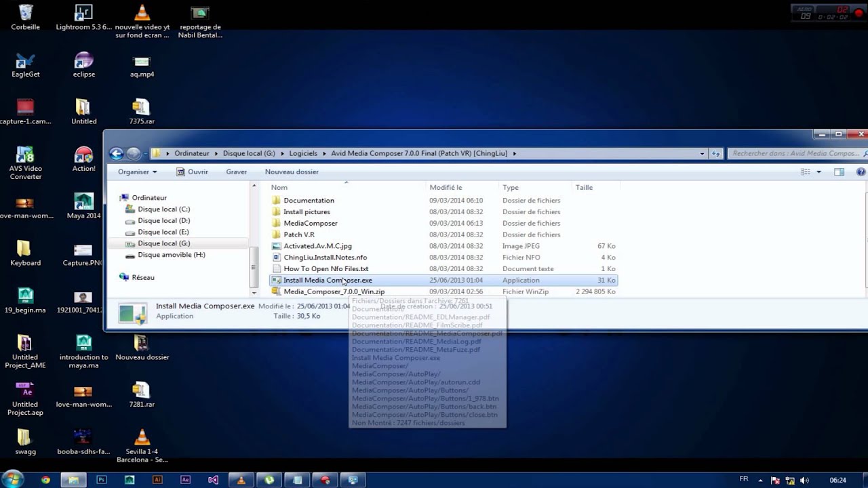Click the Graver toolbar button
The height and width of the screenshot is (488, 868).
tap(237, 172)
